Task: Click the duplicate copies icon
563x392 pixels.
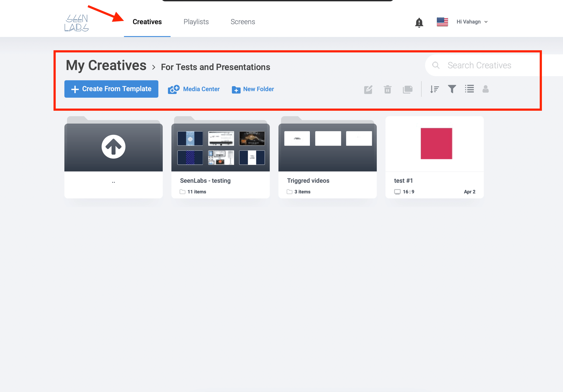Action: coord(407,90)
